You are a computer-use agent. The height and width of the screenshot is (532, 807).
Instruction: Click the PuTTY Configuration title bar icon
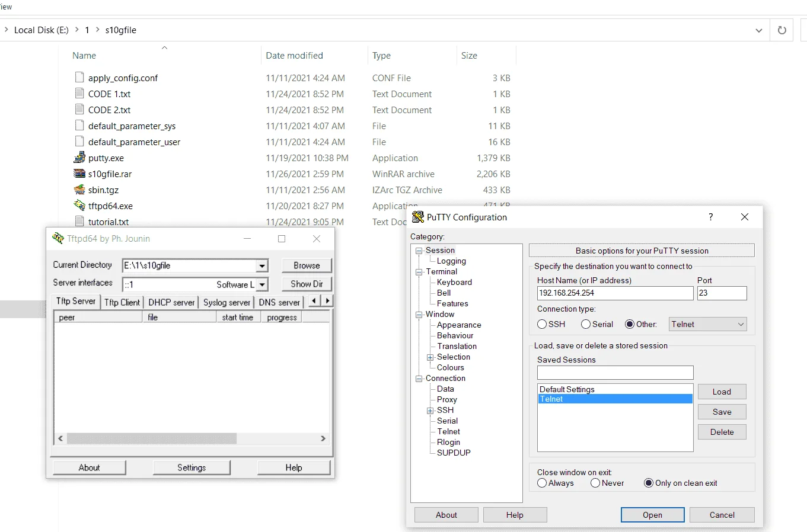pos(418,217)
